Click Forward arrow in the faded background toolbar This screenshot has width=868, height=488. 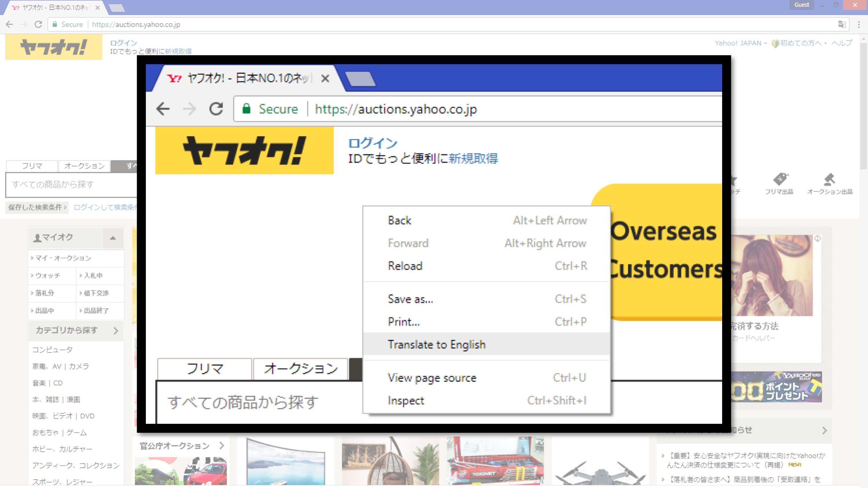(23, 24)
